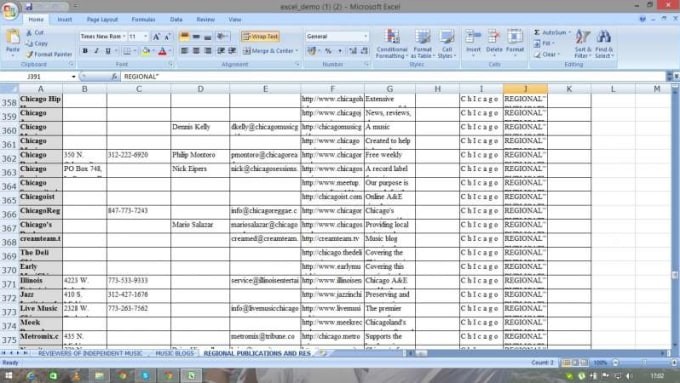Screen dimensions: 680x383
Task: Select the Format Painter tool
Action: click(x=48, y=55)
